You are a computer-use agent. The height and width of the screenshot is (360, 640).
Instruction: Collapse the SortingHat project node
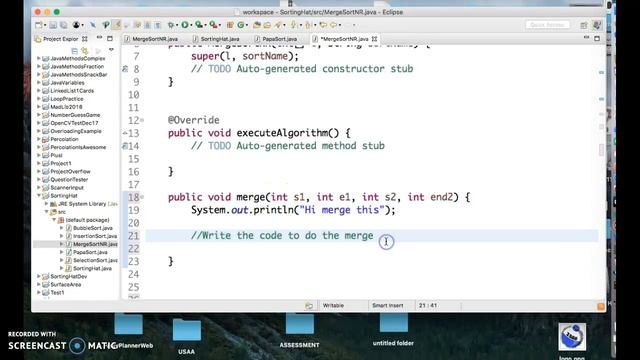click(39, 196)
